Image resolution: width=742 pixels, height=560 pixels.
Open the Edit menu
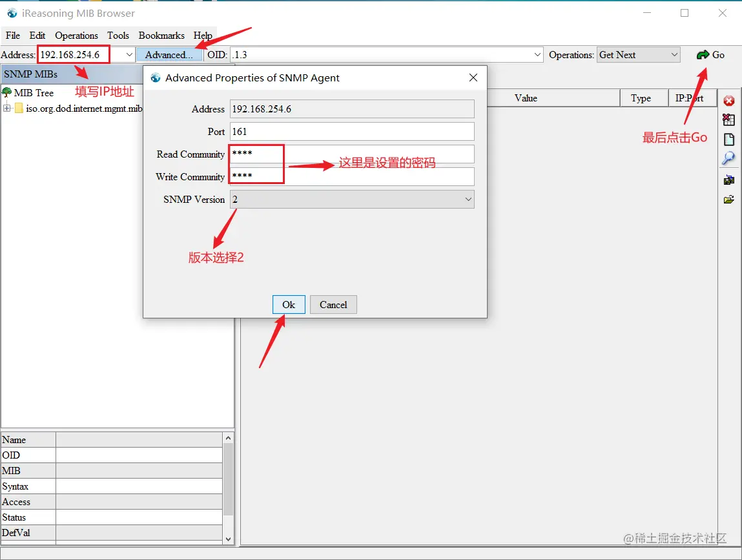click(x=37, y=36)
